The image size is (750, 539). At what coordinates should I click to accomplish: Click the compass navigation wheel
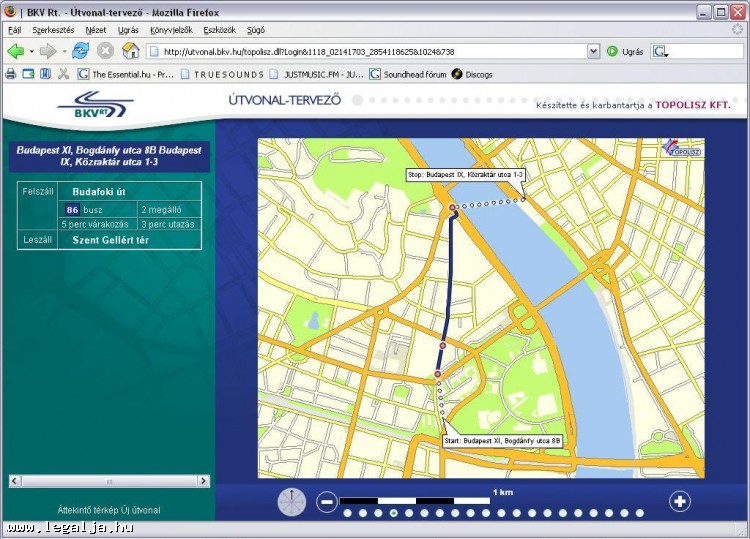point(292,502)
